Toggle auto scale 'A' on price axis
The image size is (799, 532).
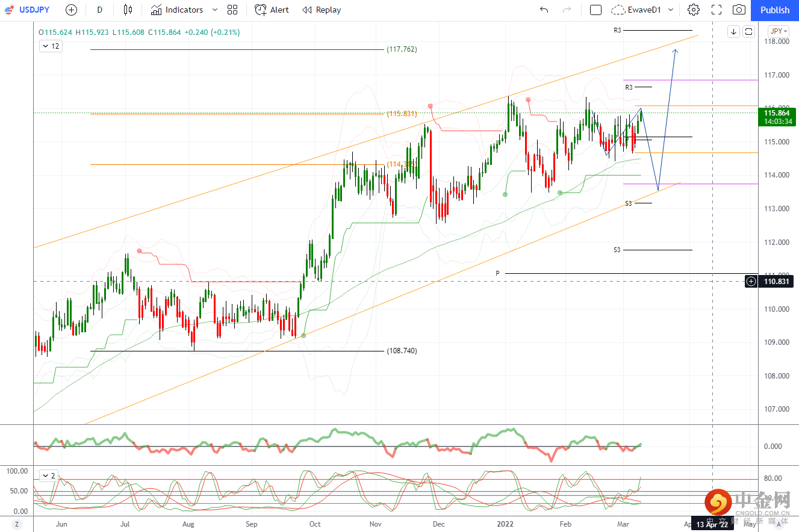point(779,524)
